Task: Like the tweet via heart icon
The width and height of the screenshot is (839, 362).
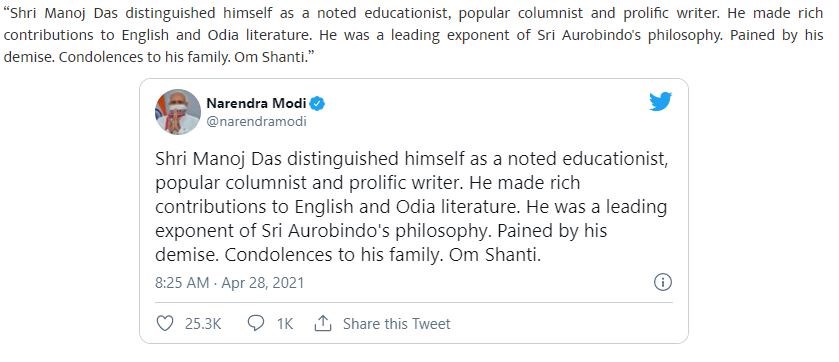Action: tap(165, 323)
